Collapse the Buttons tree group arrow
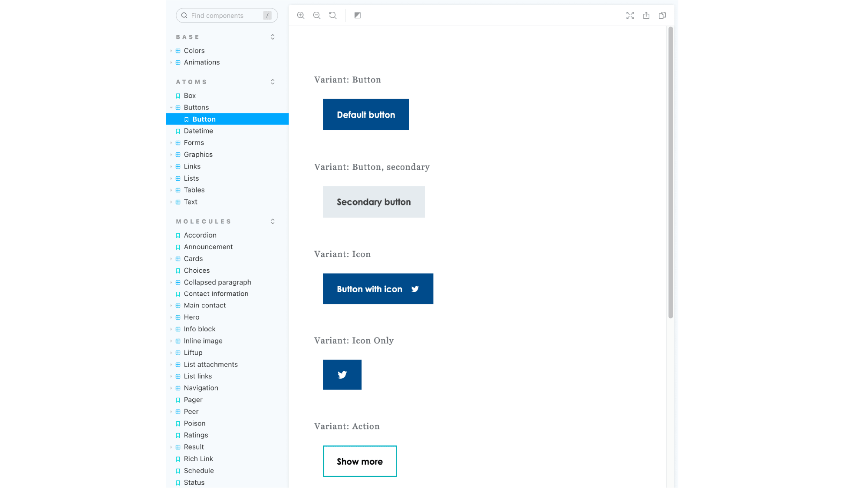The height and width of the screenshot is (489, 868). pyautogui.click(x=171, y=108)
